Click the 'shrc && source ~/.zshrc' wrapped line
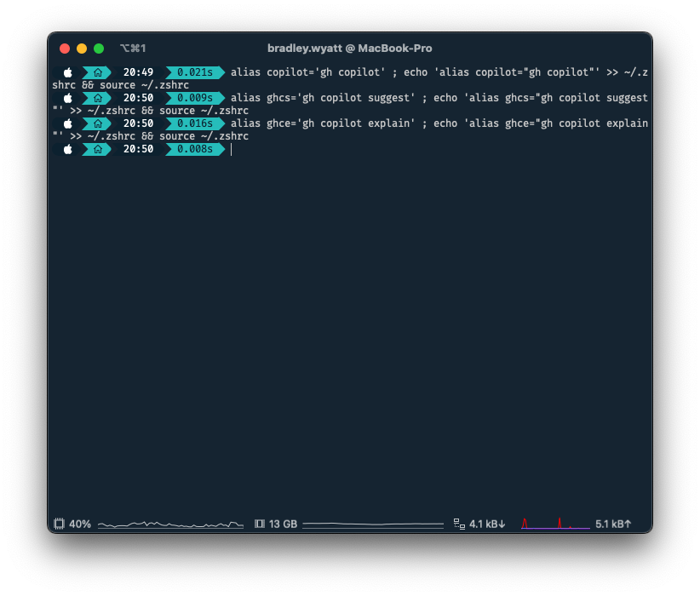 [x=121, y=85]
